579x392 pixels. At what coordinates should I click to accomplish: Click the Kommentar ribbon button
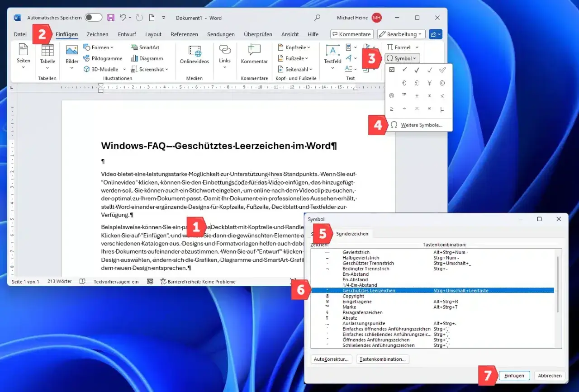(254, 55)
